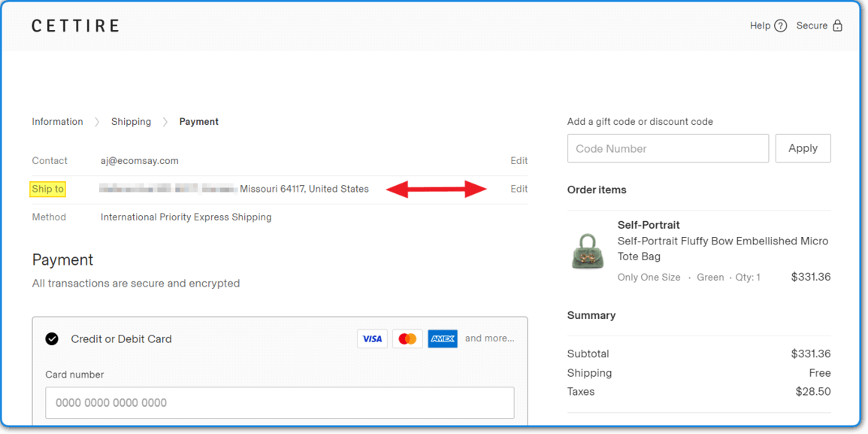
Task: Click the Summary heading
Action: (x=591, y=315)
